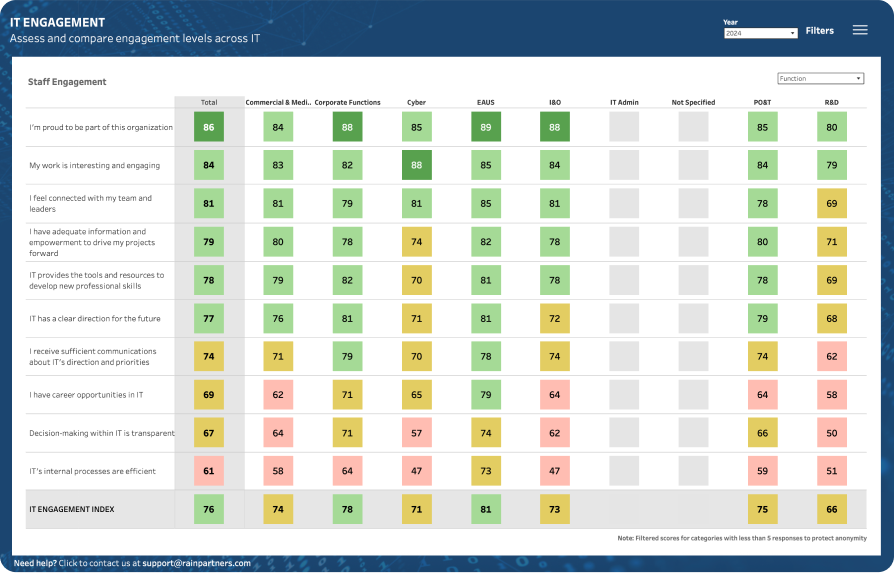Open the hamburger menu icon
The image size is (894, 573).
point(860,30)
